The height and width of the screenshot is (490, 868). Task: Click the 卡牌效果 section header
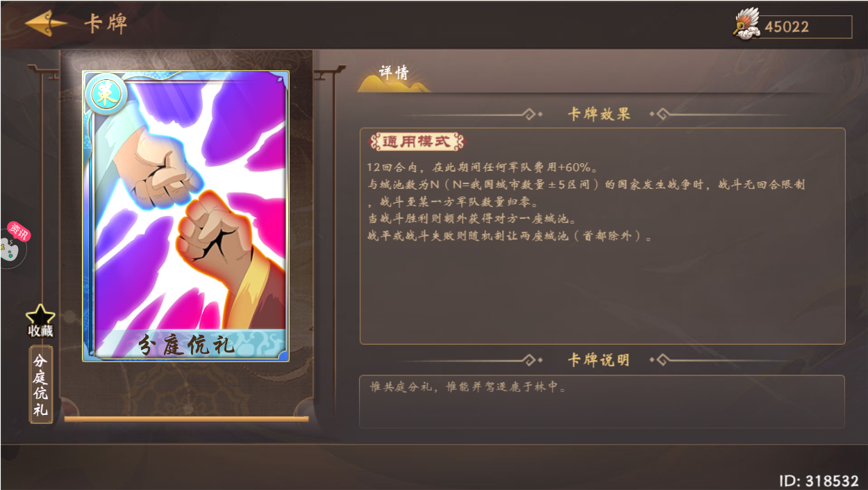click(599, 115)
